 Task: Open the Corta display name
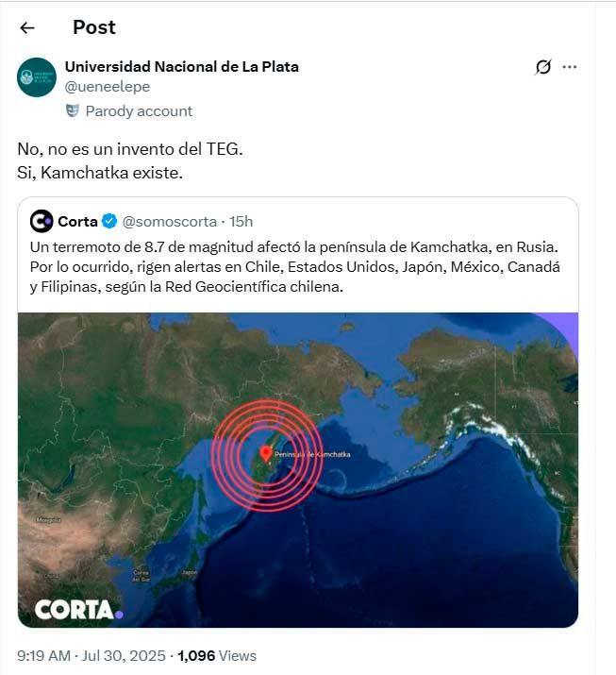pyautogui.click(x=78, y=221)
